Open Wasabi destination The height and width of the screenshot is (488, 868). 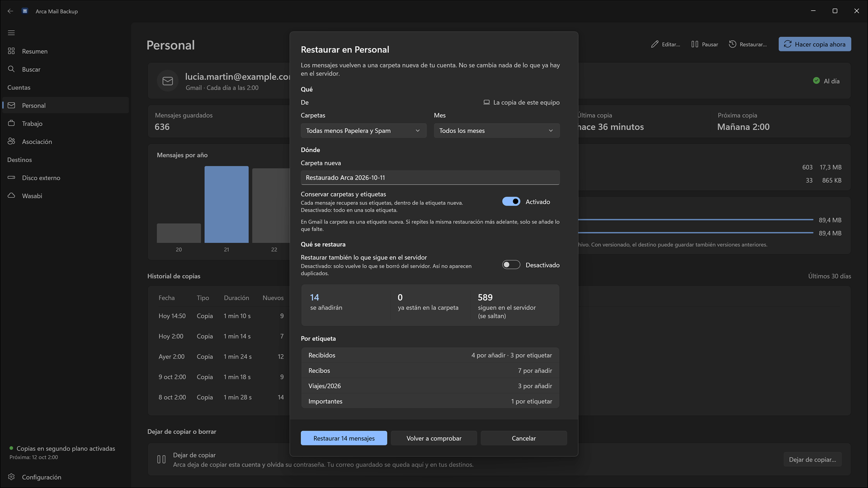point(66,196)
